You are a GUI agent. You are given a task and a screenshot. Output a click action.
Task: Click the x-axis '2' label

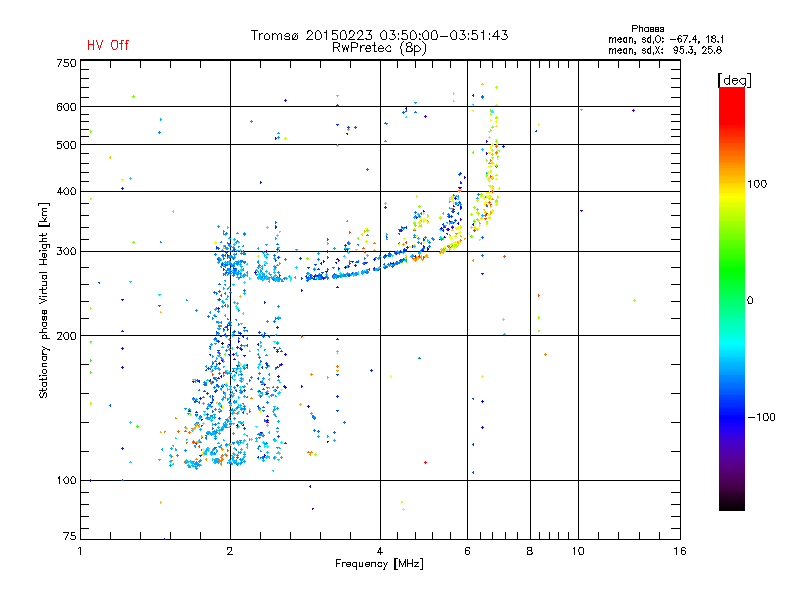point(230,551)
